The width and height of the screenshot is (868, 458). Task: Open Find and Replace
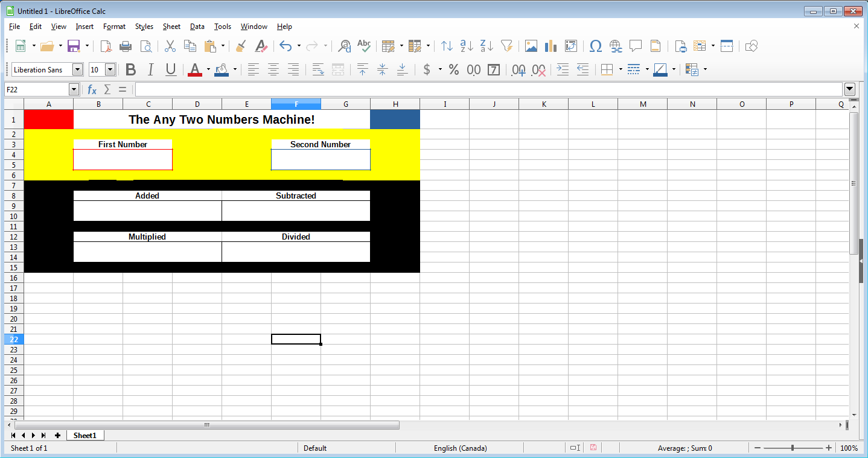(343, 46)
